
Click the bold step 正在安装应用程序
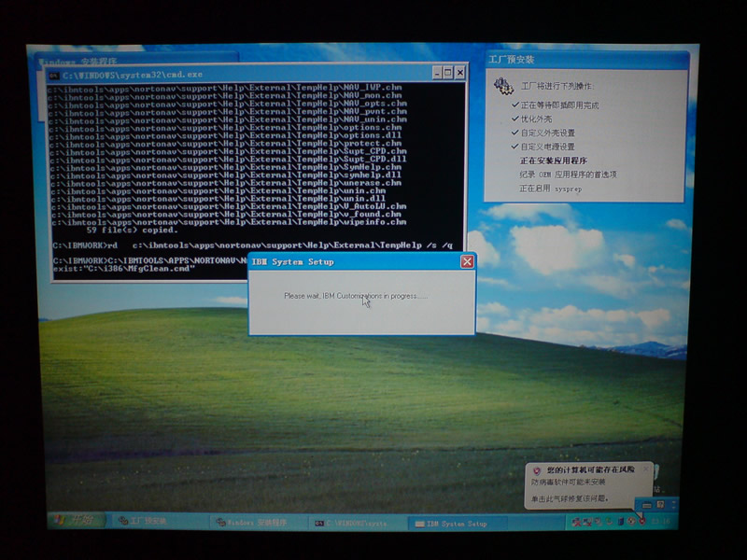[554, 161]
